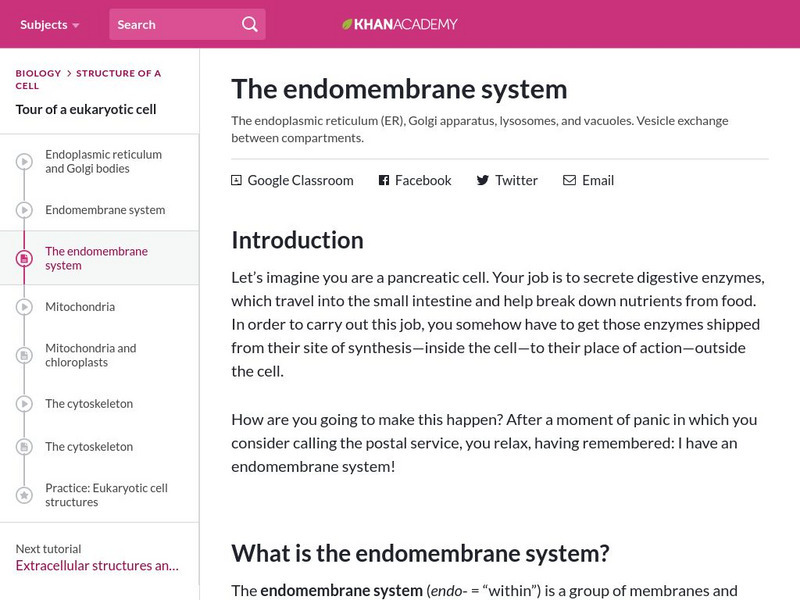The image size is (800, 600).
Task: Select The cytoskeleton video lesson
Action: point(89,404)
